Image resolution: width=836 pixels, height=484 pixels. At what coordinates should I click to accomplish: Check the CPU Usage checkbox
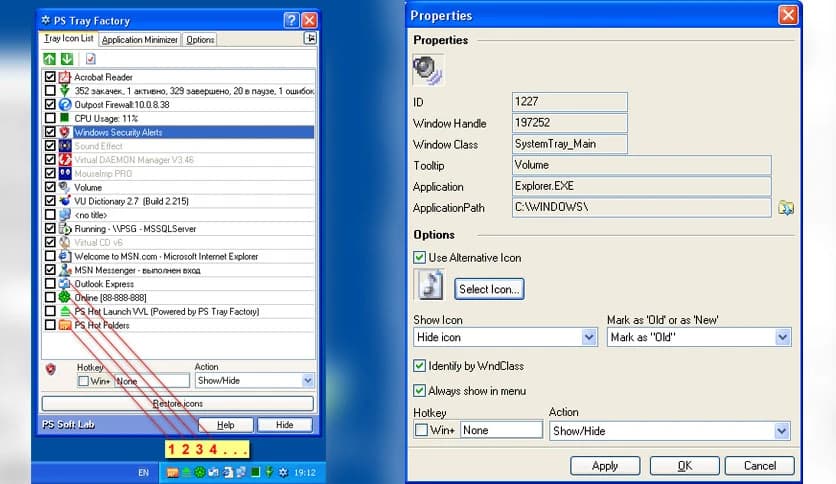[50, 118]
